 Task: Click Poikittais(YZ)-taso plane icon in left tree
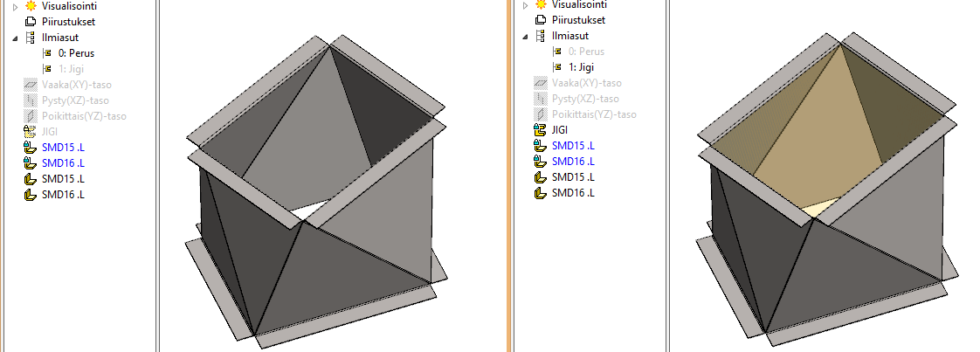30,115
